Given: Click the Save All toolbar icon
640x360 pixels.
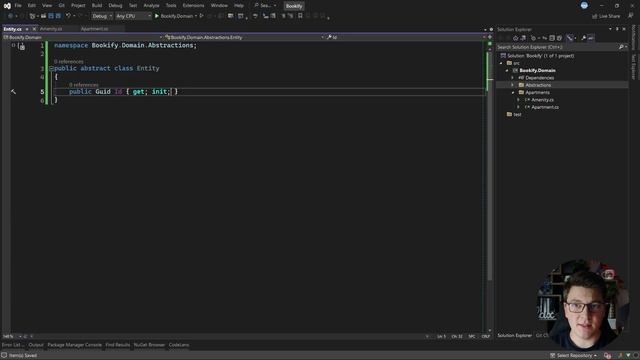Looking at the screenshot, I should pyautogui.click(x=58, y=16).
